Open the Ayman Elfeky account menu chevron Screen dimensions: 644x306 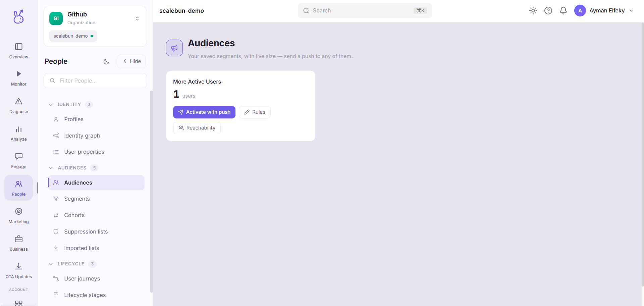pos(631,11)
